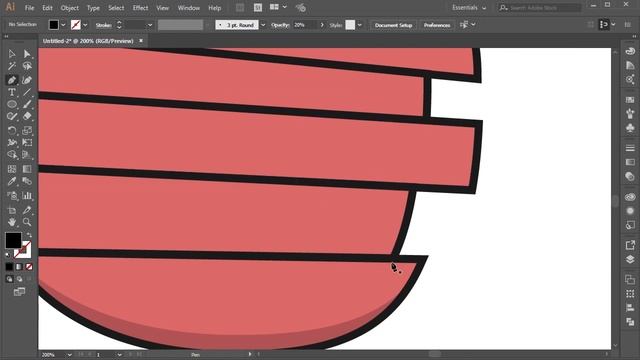The height and width of the screenshot is (360, 640).
Task: Select the Curvature tool
Action: [27, 80]
